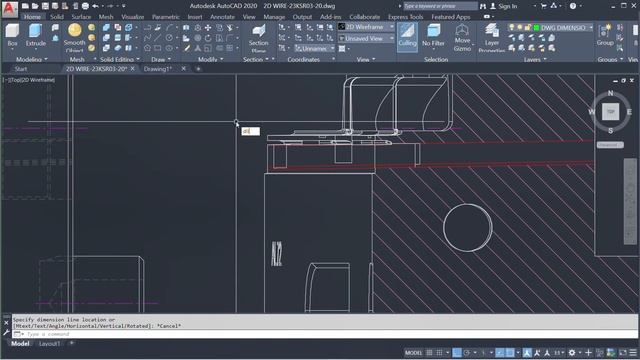Click the Help question mark icon

coord(573,6)
